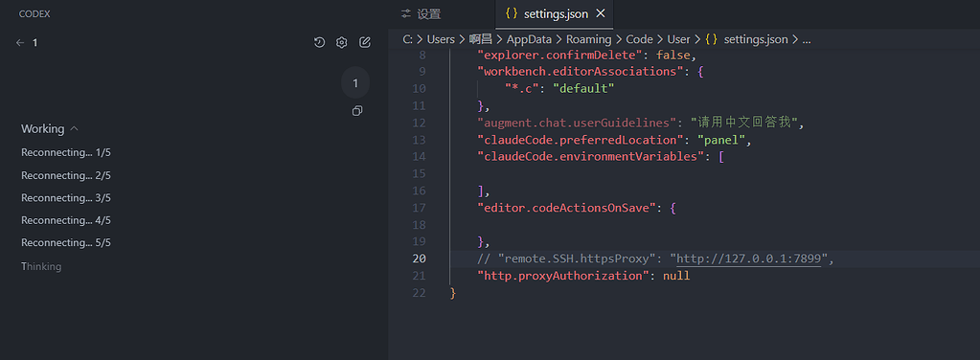Click the "Reconnecting... 1/5" status line
Viewport: 980px width, 360px height.
[x=66, y=152]
